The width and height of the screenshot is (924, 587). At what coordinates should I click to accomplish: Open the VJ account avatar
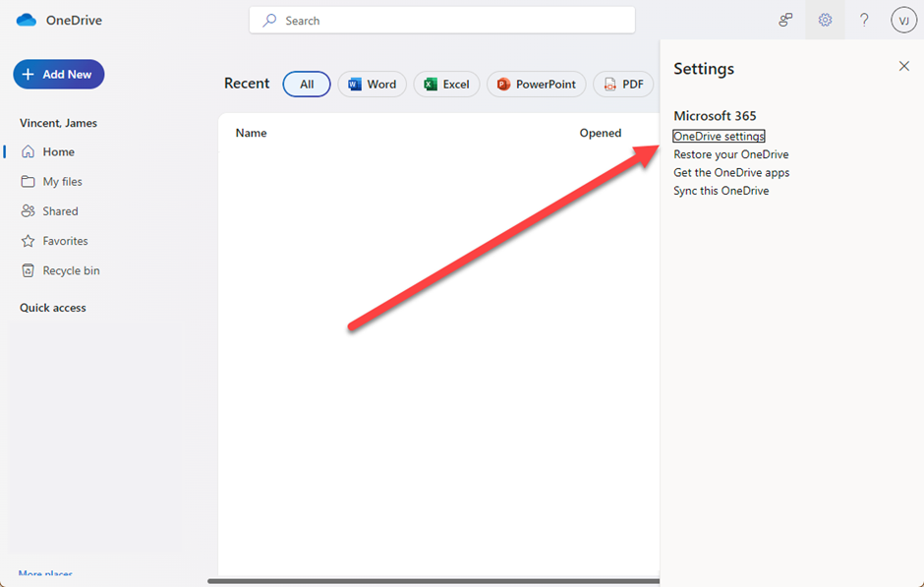[903, 20]
